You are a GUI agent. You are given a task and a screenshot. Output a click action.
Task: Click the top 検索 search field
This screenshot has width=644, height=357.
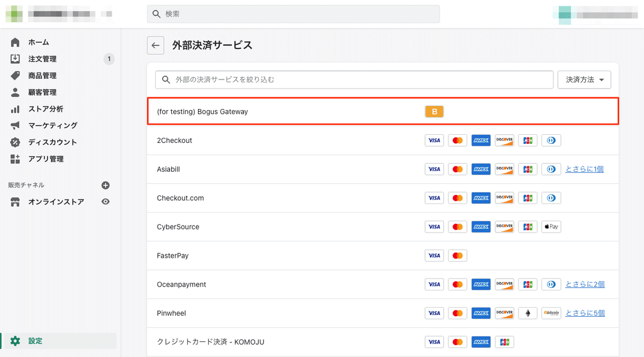[x=294, y=14]
